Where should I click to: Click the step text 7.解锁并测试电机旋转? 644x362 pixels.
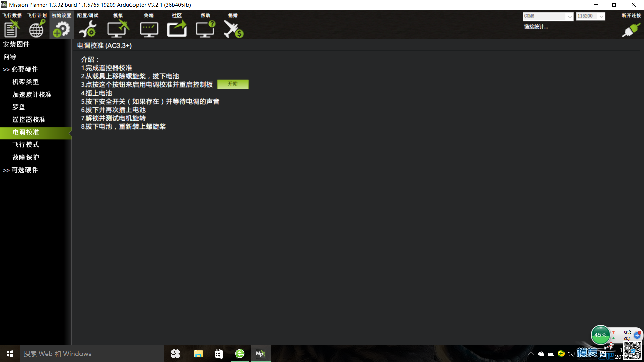[x=113, y=118]
